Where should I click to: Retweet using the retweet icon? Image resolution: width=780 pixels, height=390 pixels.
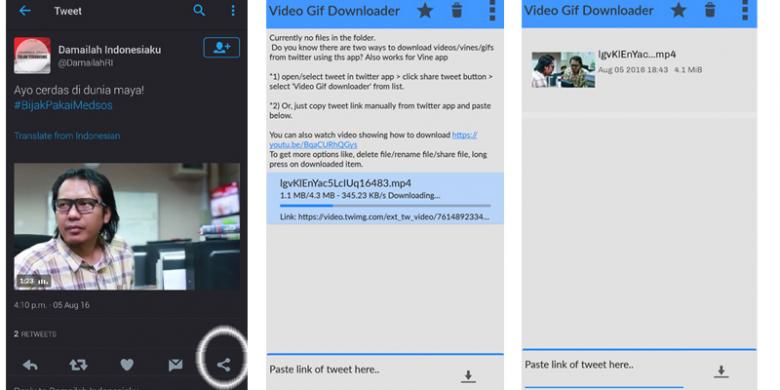click(78, 365)
